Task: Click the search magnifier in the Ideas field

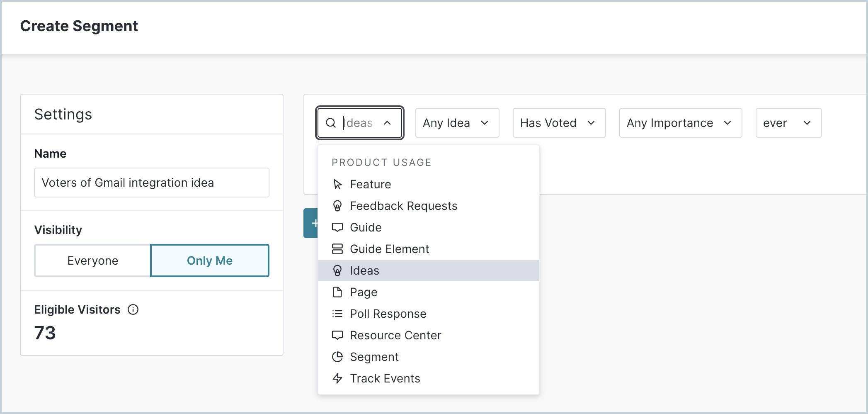Action: coord(331,123)
